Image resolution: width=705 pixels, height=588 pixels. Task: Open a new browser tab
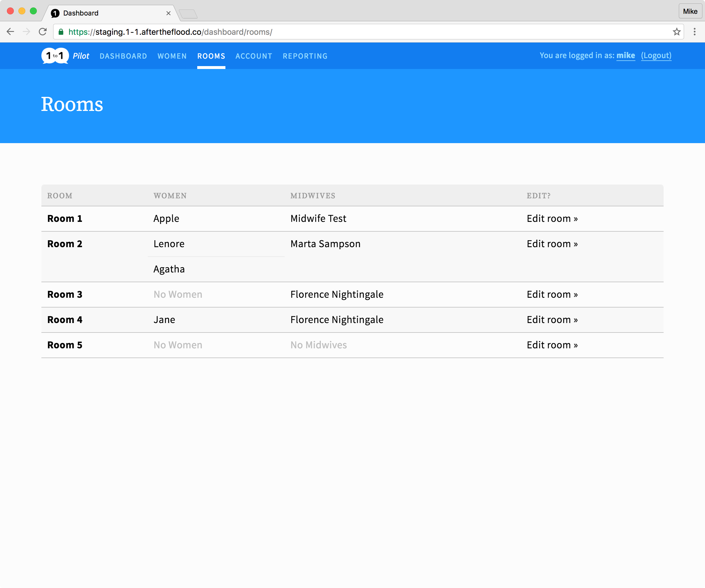click(x=188, y=14)
